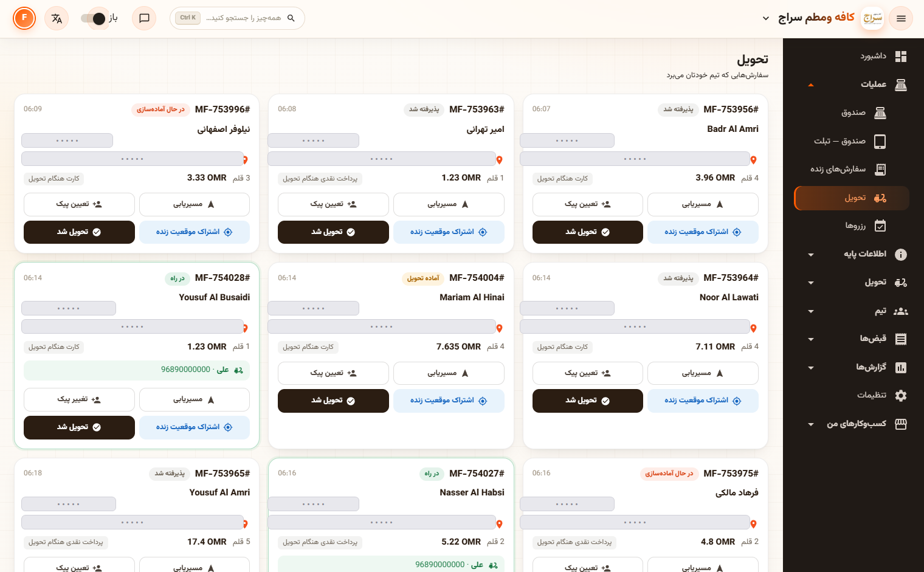Click the location pin on order MF-753956
Image resolution: width=924 pixels, height=572 pixels.
pyautogui.click(x=753, y=160)
